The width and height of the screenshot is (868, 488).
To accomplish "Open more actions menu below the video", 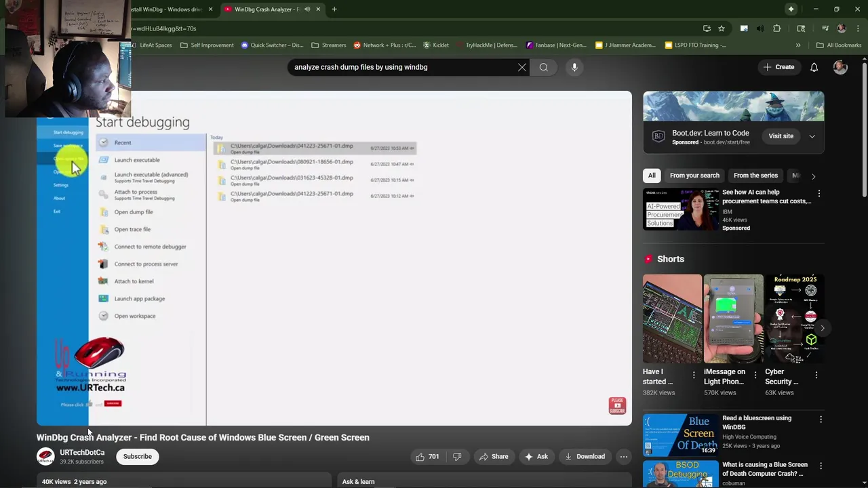I will pos(623,457).
